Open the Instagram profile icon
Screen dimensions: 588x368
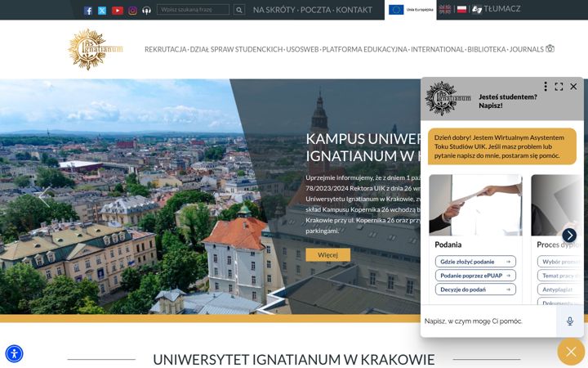click(x=132, y=11)
